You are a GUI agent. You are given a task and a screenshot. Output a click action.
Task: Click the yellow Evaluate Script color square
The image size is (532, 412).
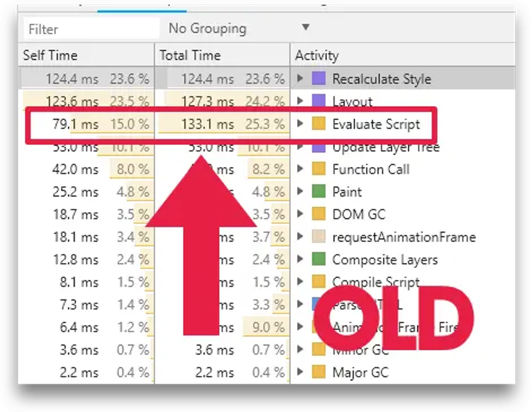pyautogui.click(x=319, y=124)
